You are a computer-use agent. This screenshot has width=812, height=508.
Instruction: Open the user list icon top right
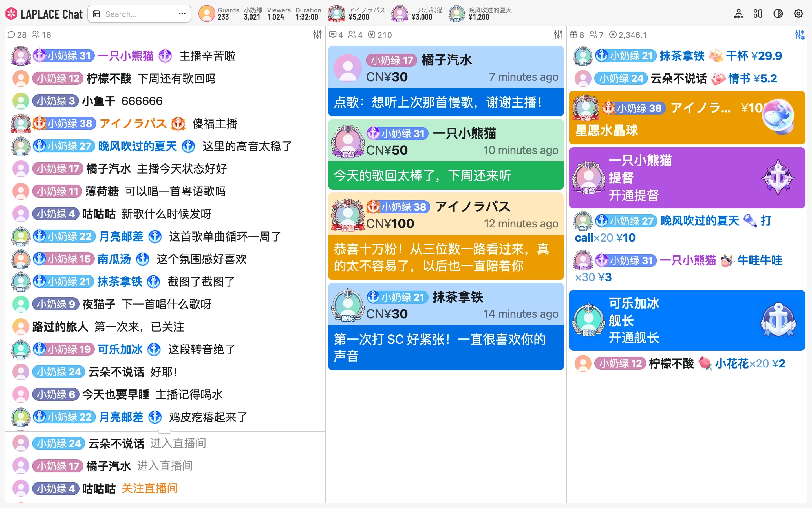tap(738, 14)
